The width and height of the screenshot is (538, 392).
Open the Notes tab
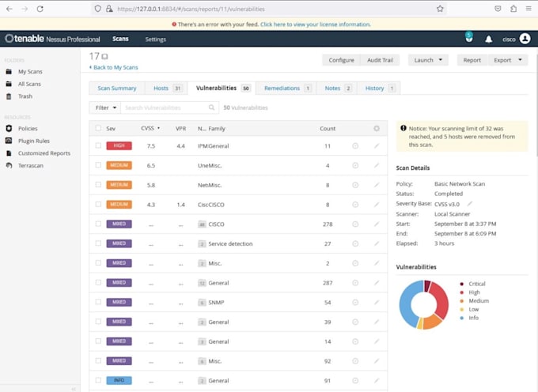click(336, 88)
